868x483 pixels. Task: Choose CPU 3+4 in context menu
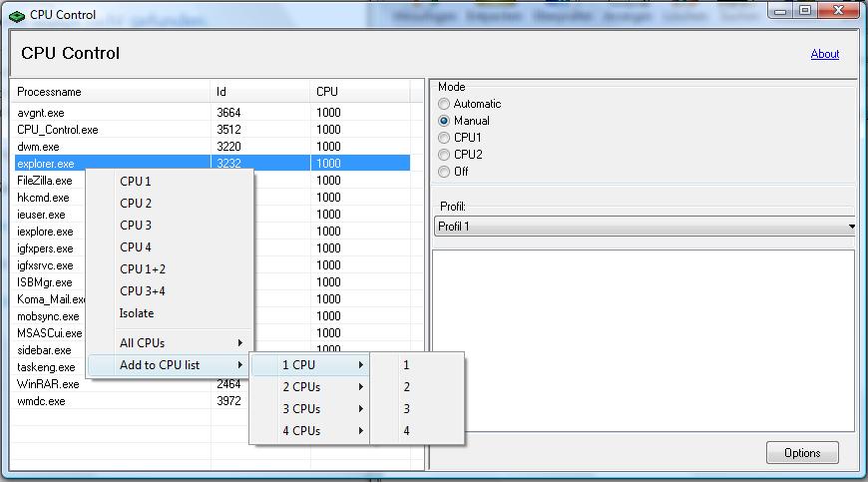169,290
